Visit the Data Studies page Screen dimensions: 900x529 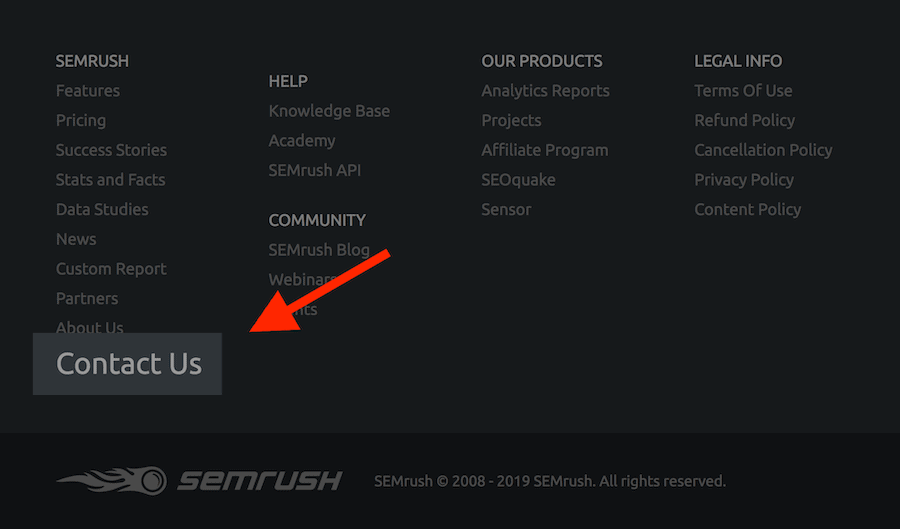click(x=102, y=209)
